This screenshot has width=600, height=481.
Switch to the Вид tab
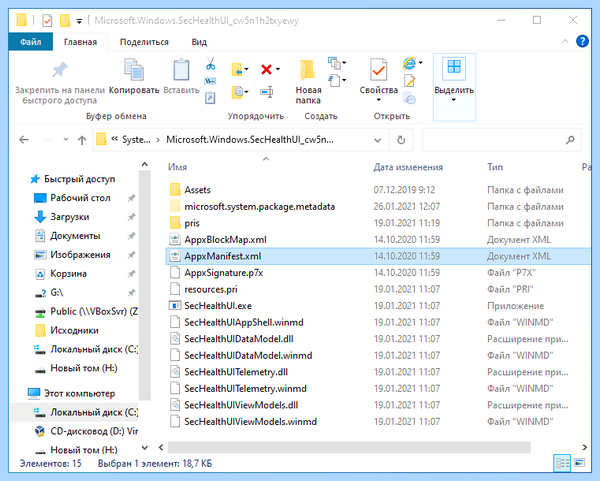(x=199, y=42)
